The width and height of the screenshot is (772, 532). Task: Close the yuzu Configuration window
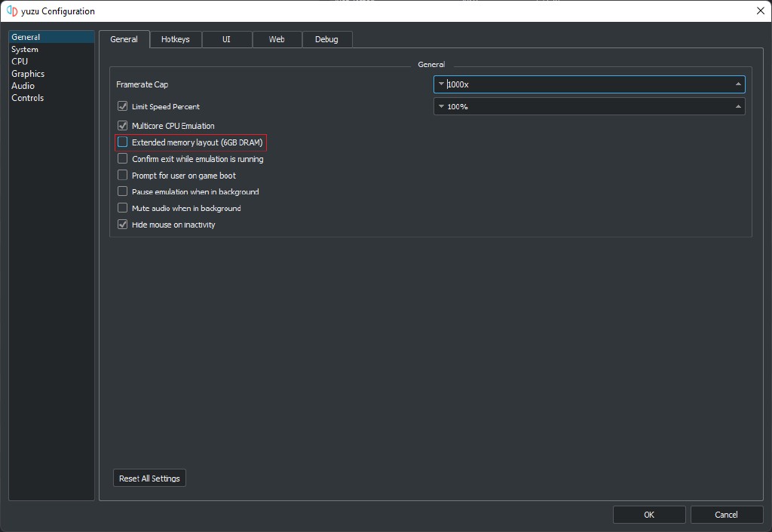pos(760,11)
